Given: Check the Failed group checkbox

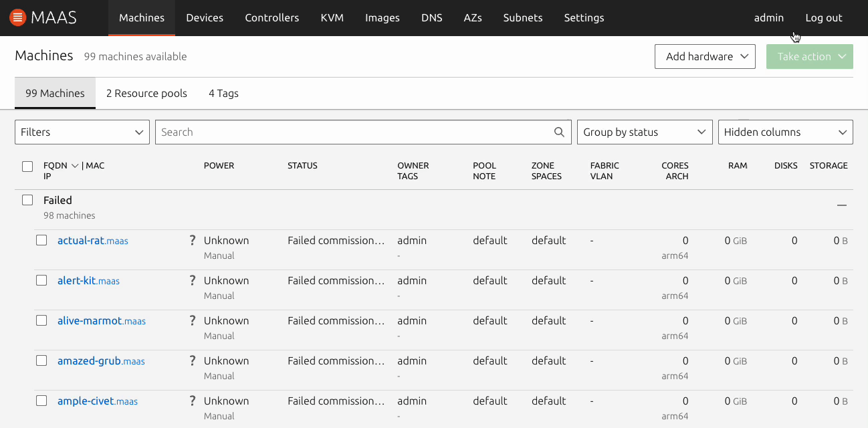Looking at the screenshot, I should [27, 200].
